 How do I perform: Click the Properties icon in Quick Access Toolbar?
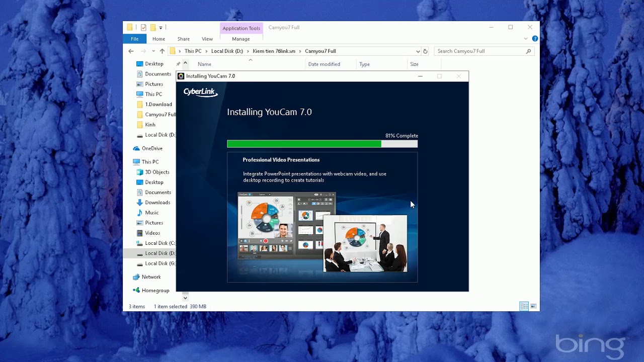pyautogui.click(x=144, y=28)
